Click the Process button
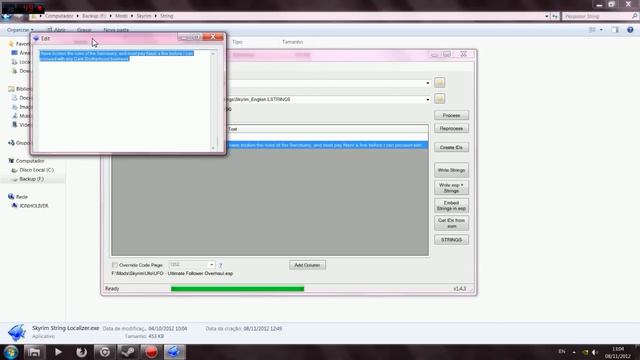The height and width of the screenshot is (360, 640). [451, 116]
